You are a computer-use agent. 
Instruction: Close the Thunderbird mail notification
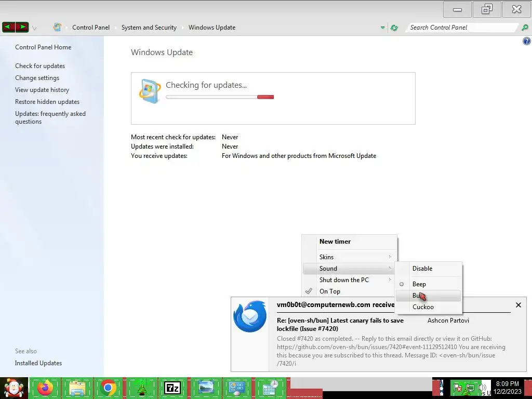518,305
